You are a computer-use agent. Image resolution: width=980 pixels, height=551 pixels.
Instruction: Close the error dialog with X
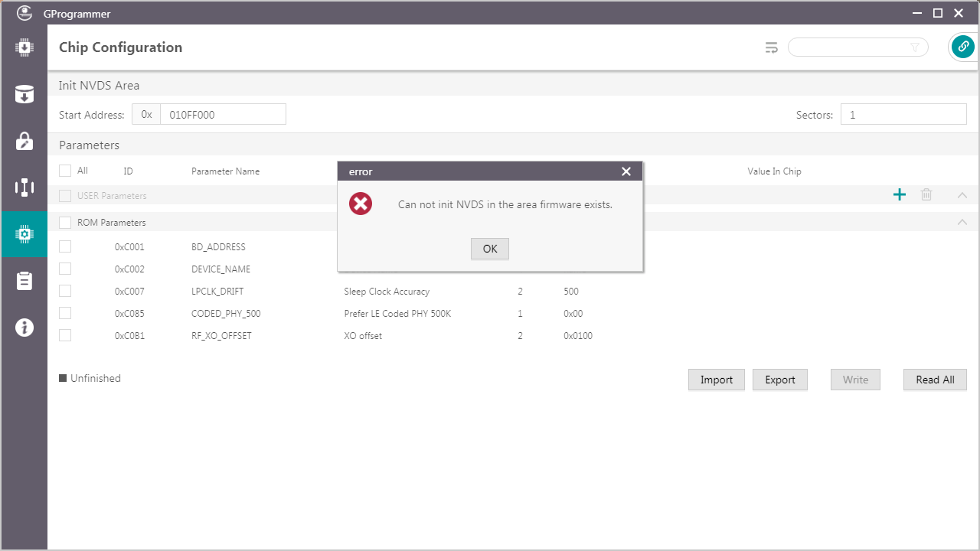(626, 171)
